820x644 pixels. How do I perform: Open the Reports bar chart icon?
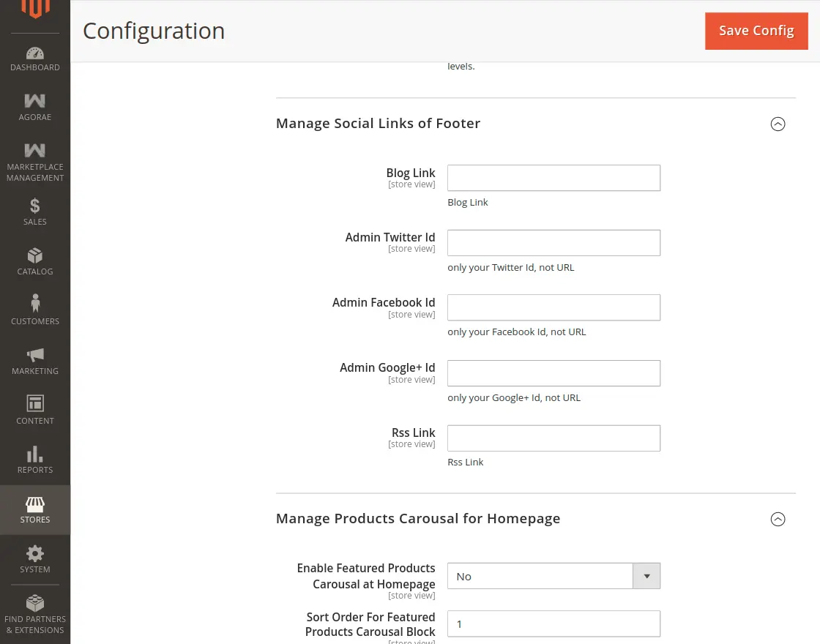pyautogui.click(x=34, y=454)
